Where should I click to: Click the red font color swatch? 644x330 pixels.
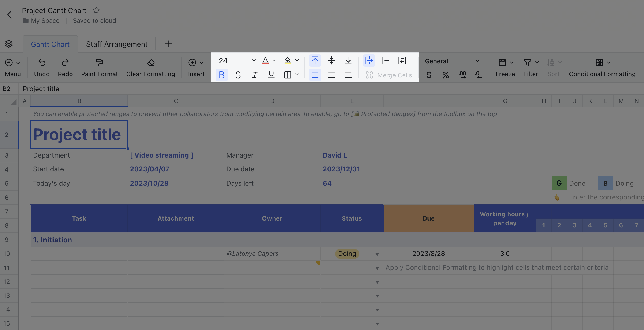click(265, 60)
